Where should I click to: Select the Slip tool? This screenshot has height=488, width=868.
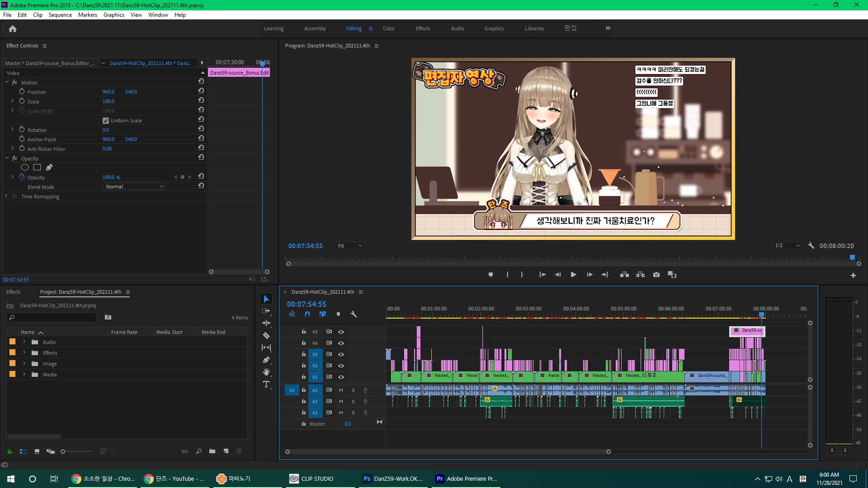[x=266, y=347]
